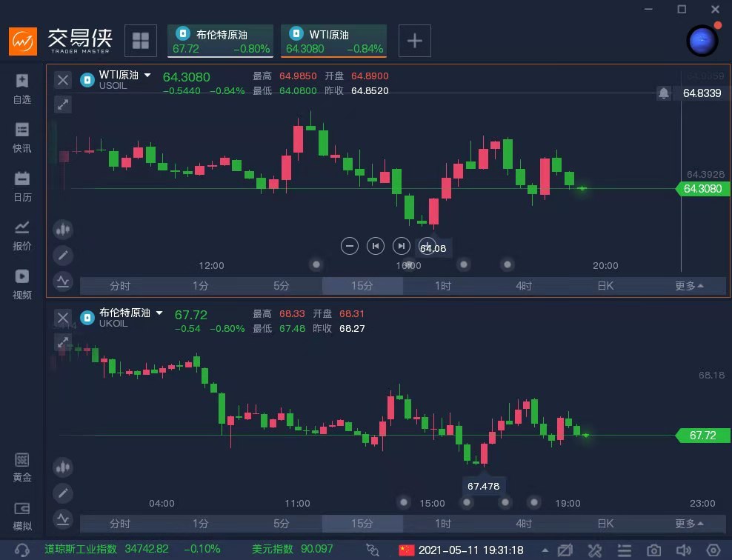
Task: Open the indicators tool in Brent chart
Action: pos(63,519)
